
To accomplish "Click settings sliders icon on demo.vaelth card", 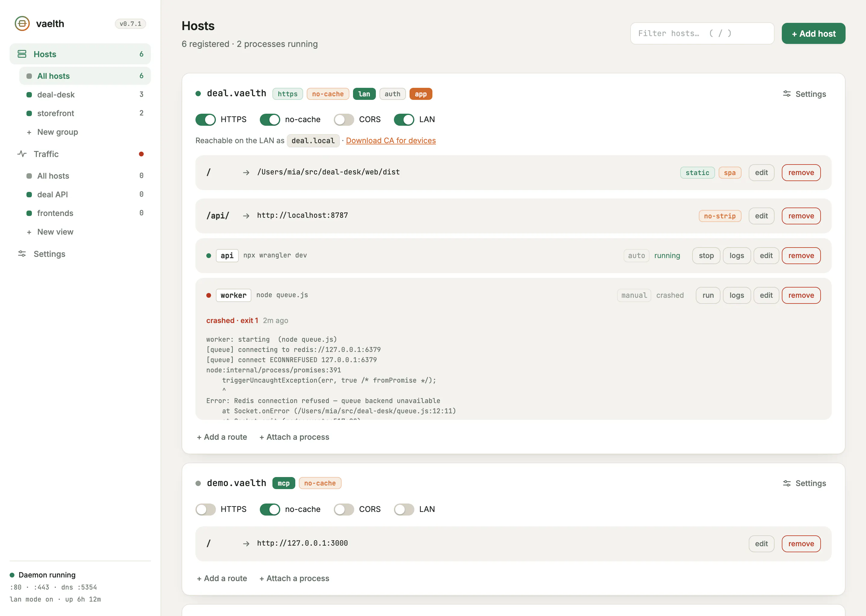I will [x=787, y=483].
